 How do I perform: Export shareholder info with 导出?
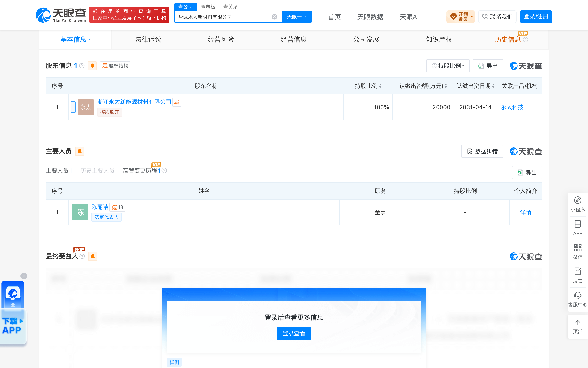pos(488,66)
